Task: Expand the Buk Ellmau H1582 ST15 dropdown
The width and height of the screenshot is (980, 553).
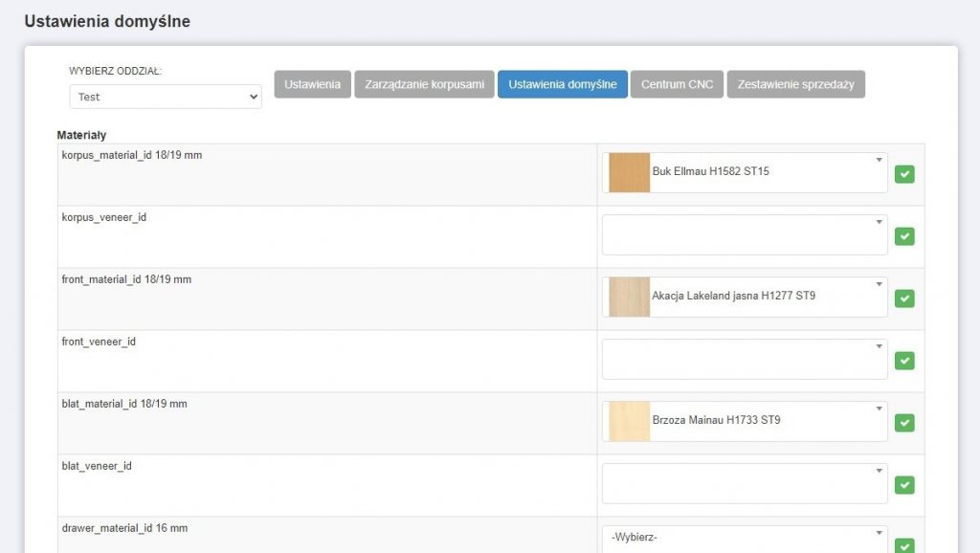Action: click(x=745, y=172)
